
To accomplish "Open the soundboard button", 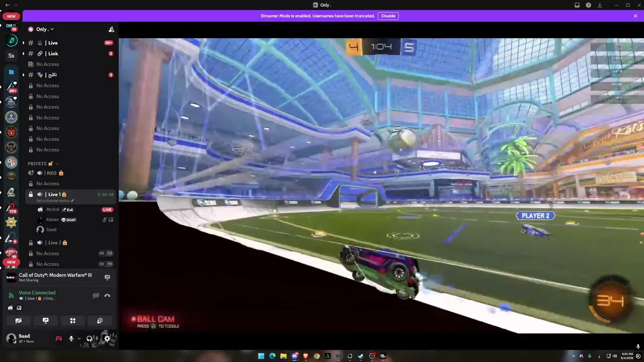I will (x=100, y=321).
